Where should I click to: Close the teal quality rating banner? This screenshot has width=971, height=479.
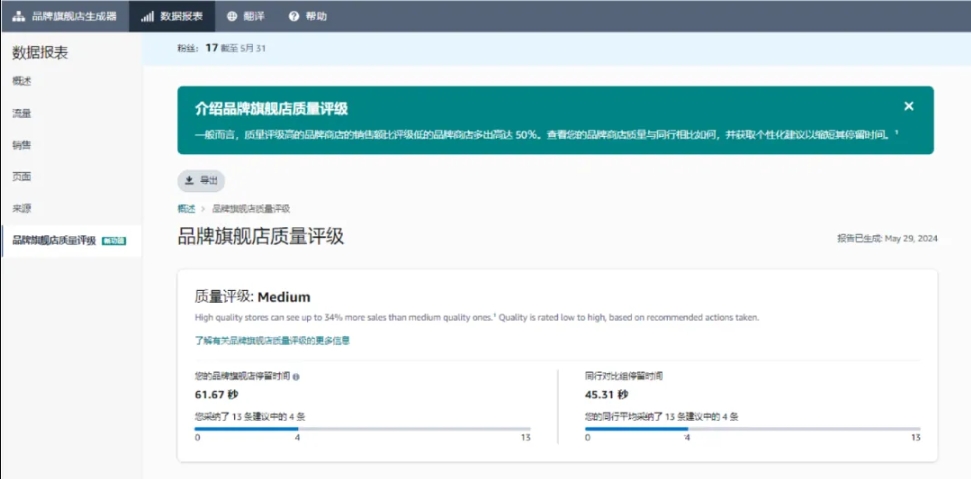click(x=908, y=106)
